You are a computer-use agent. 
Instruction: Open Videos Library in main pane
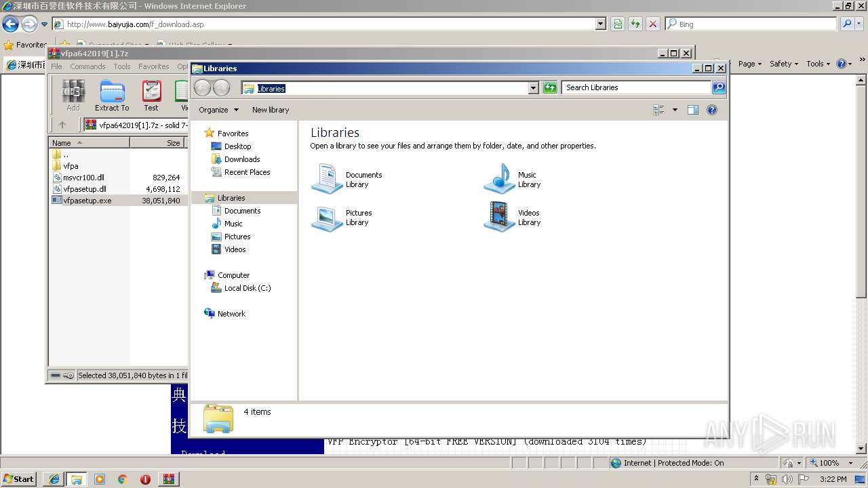pos(512,218)
